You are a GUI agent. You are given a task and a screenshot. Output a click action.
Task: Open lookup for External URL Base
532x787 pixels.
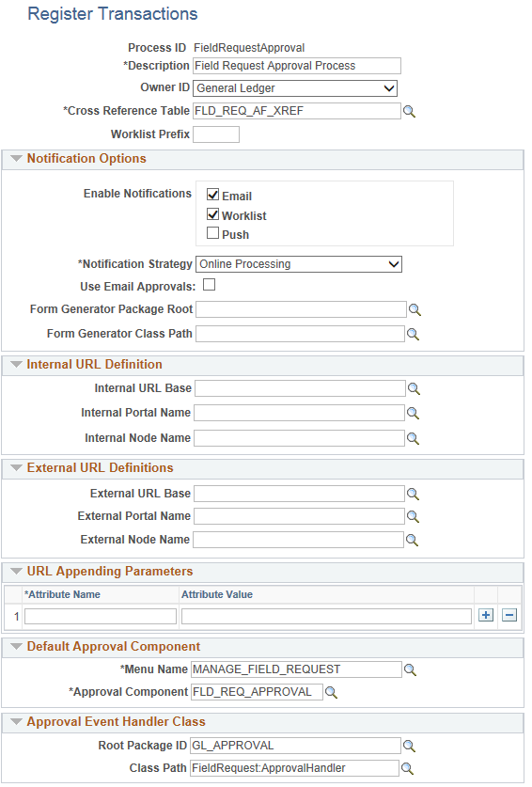pos(413,494)
